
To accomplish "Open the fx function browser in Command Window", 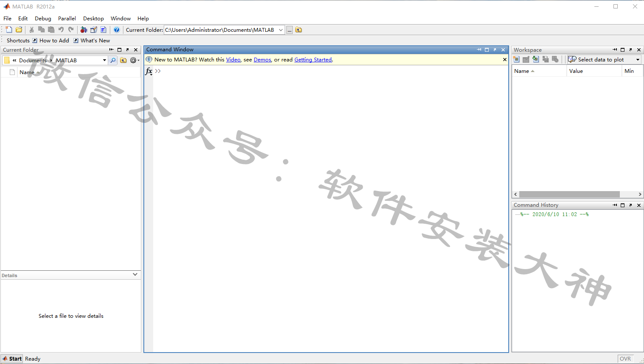I will click(149, 71).
